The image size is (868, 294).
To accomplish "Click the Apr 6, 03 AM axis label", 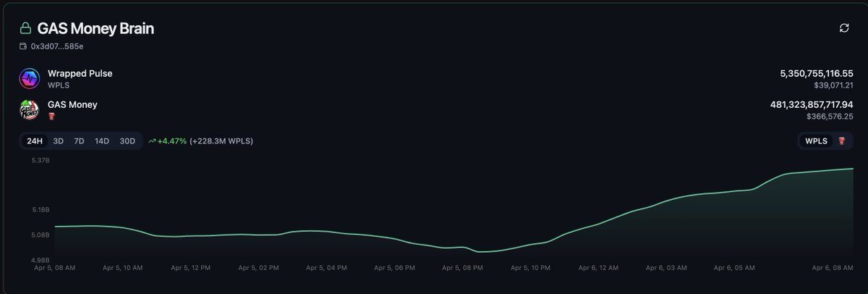I will tap(666, 268).
